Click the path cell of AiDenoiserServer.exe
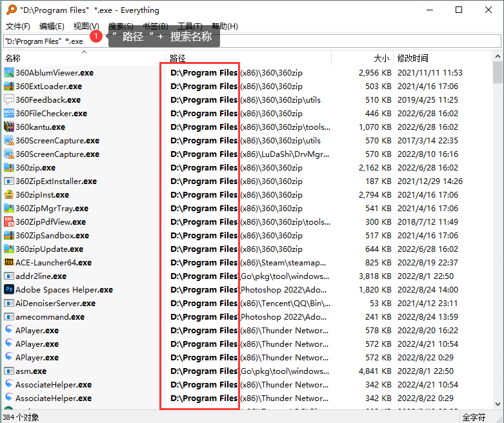504x423 pixels. coord(250,303)
